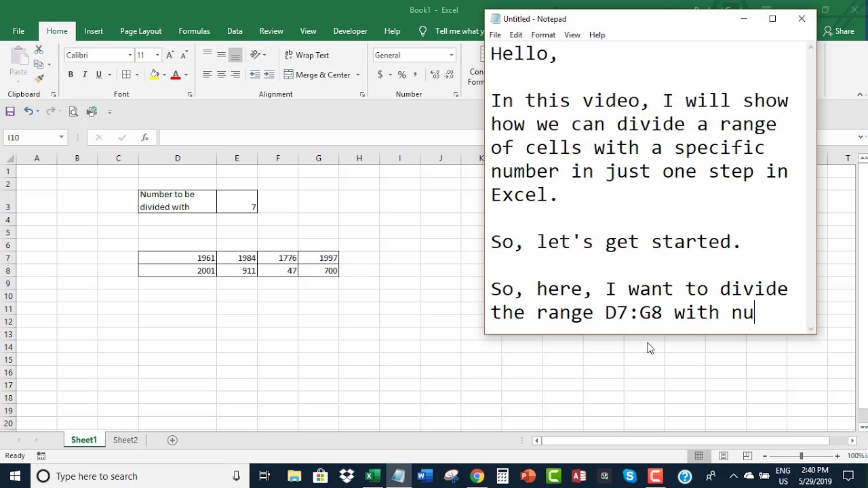Viewport: 868px width, 488px height.
Task: Expand the Fill Color dropdown arrow
Action: pyautogui.click(x=165, y=75)
